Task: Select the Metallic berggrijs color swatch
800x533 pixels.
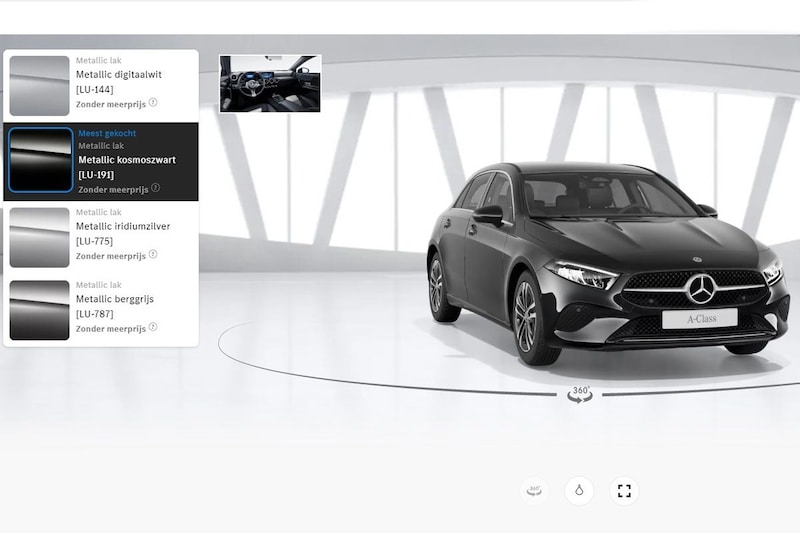Action: [39, 310]
